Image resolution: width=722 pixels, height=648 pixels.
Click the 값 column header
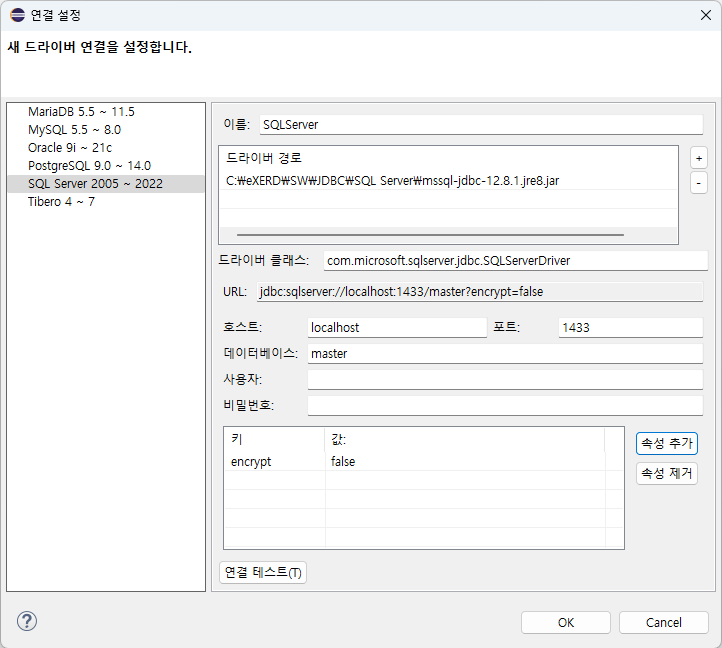point(465,439)
